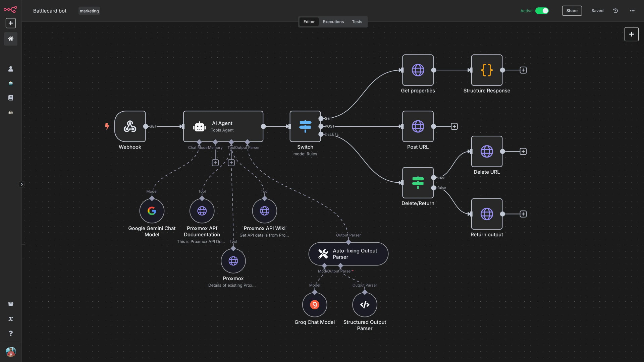Viewport: 644px width, 362px height.
Task: Open workflow version history
Action: tap(615, 10)
